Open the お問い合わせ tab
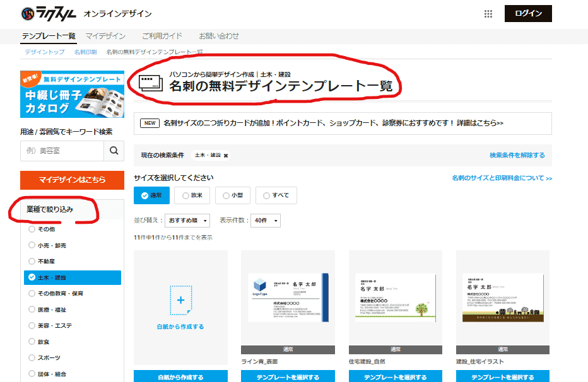This screenshot has height=382, width=588. click(219, 36)
